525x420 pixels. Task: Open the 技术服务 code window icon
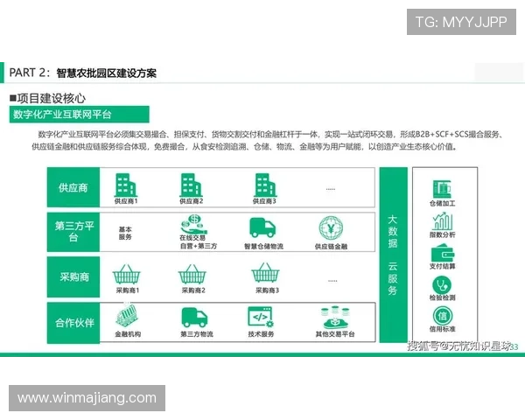pyautogui.click(x=261, y=317)
